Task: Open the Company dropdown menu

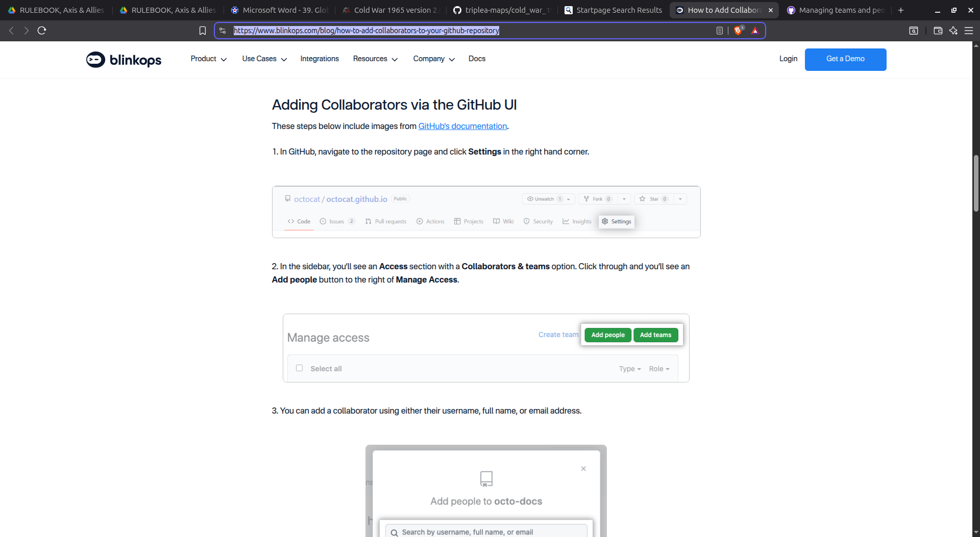Action: [433, 59]
